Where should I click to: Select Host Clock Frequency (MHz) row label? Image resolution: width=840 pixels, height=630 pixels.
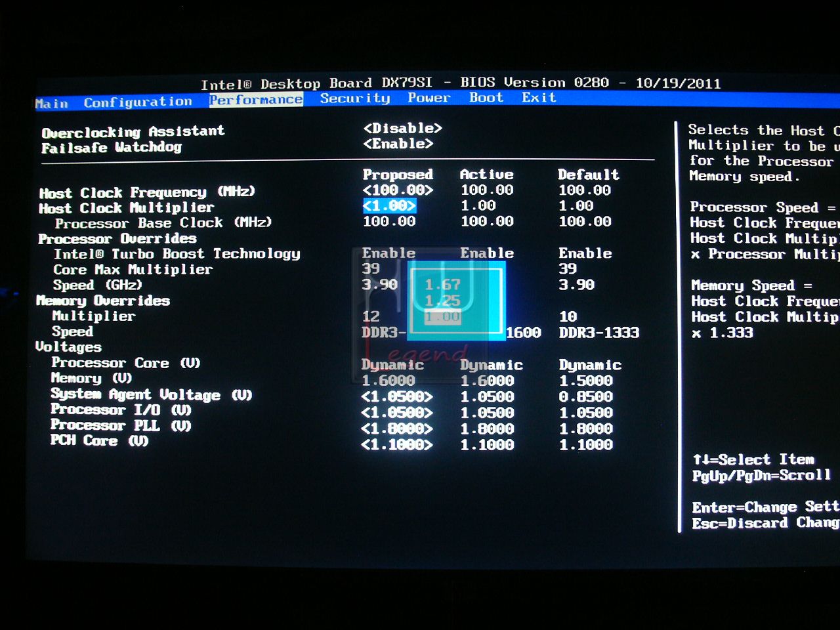pos(147,192)
